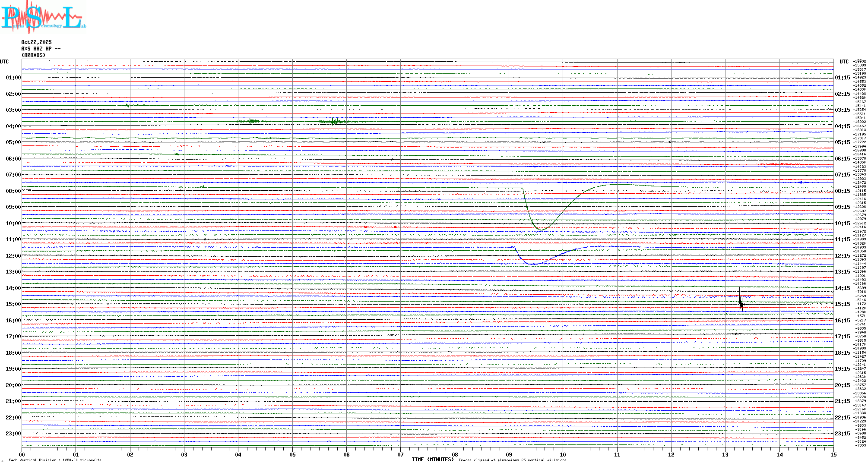Click the TIME (MINUTES) axis title
Viewport: 868px width, 466px height.
(432, 460)
